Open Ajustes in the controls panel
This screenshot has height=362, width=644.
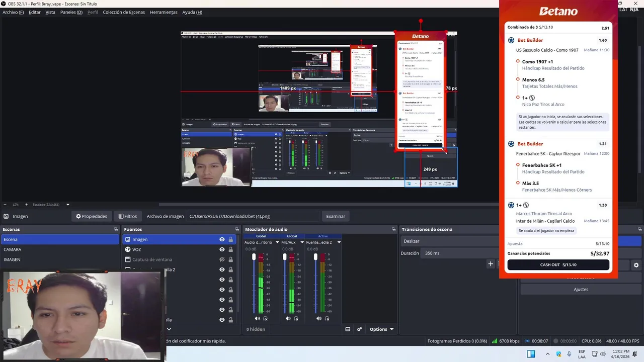581,290
